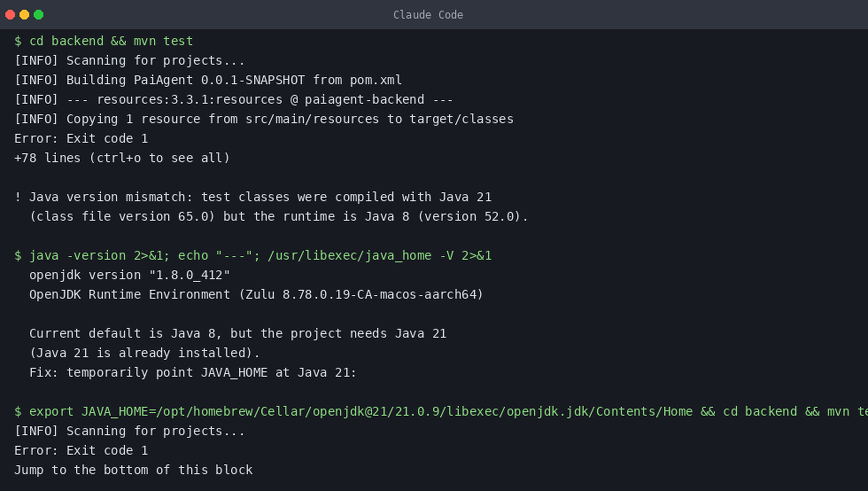This screenshot has height=491, width=868.
Task: Click the green maximize window button
Action: coord(39,15)
